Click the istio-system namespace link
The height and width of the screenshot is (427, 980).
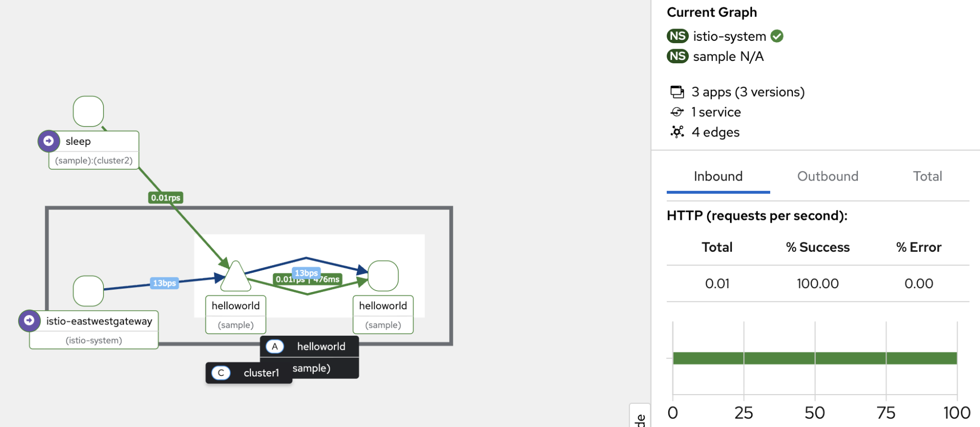(729, 36)
